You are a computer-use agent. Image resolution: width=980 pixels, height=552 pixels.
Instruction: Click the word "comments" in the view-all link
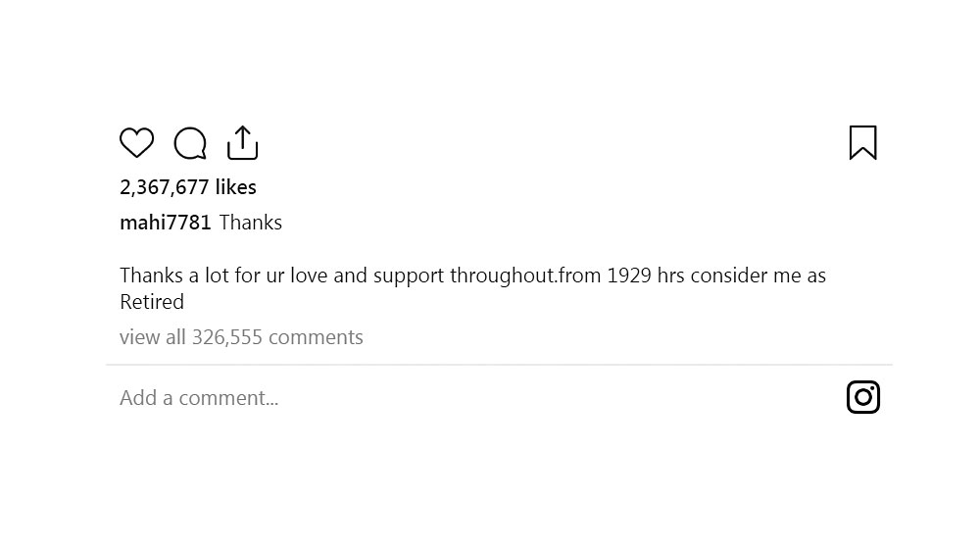click(316, 337)
